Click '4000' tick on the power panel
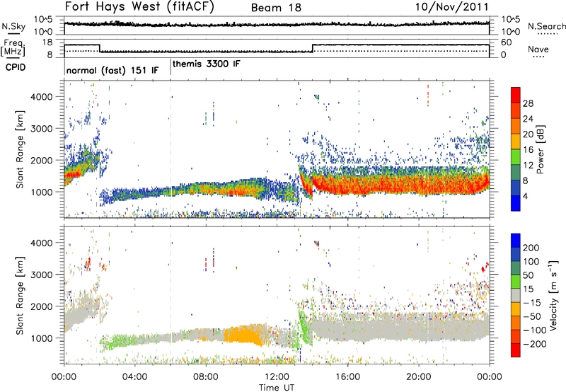Viewport: 566px width, 392px height. pyautogui.click(x=41, y=97)
